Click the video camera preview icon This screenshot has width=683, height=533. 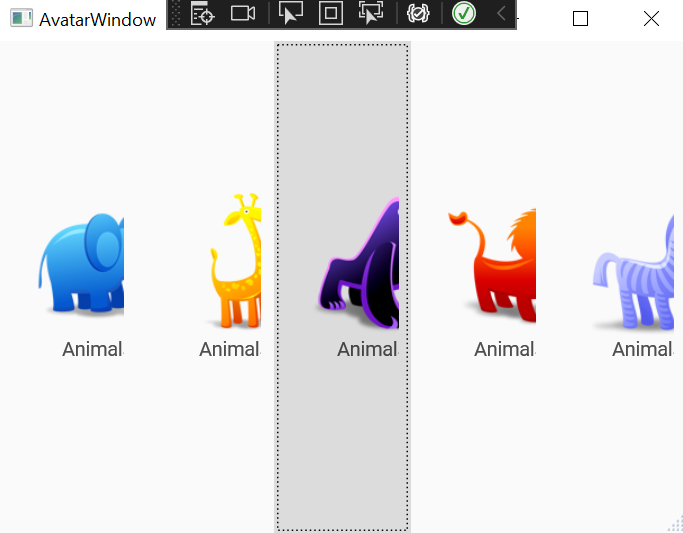pyautogui.click(x=243, y=13)
